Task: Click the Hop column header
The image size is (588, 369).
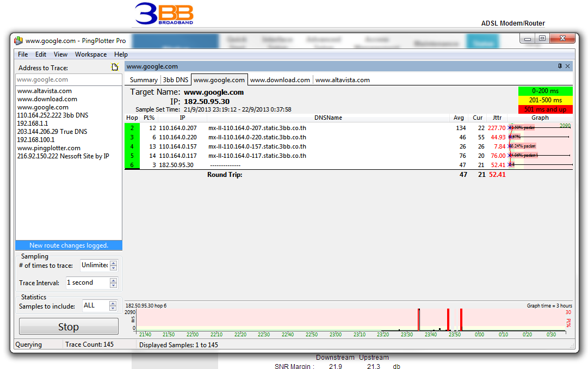Action: (132, 118)
